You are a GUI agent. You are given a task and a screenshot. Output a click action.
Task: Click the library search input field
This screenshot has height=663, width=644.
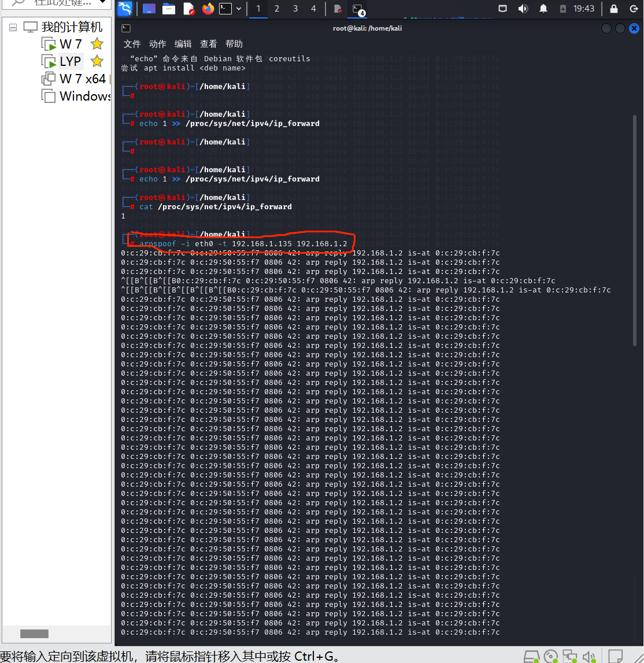click(62, 2)
